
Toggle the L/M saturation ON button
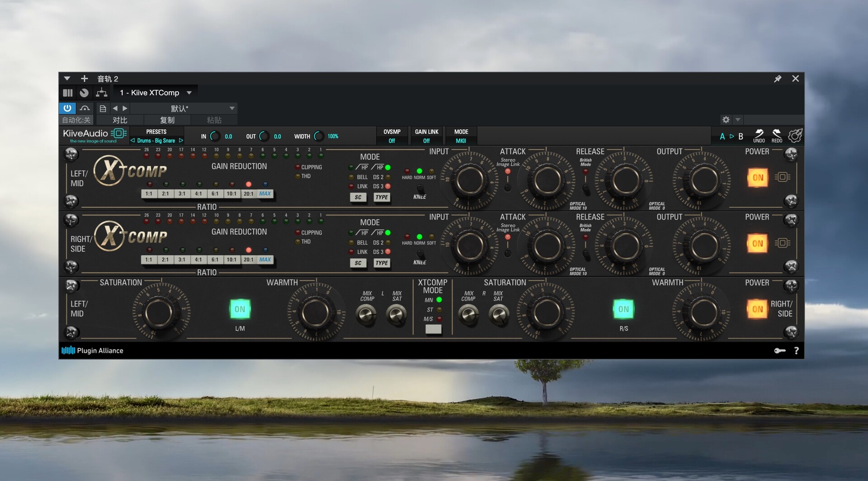(240, 309)
